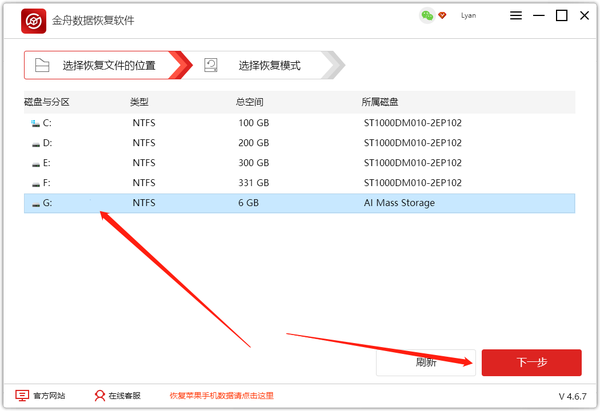Click the 200 GB size cell
The image size is (600, 411).
pos(254,143)
